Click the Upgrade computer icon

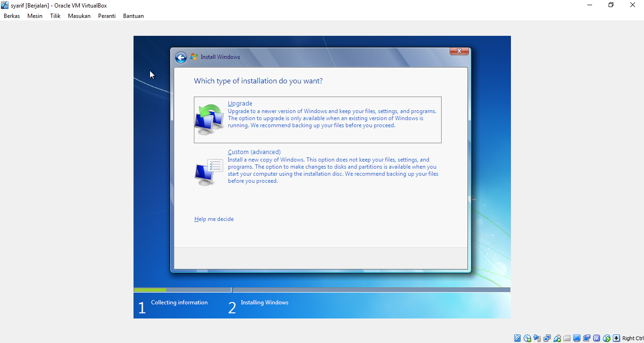[209, 119]
